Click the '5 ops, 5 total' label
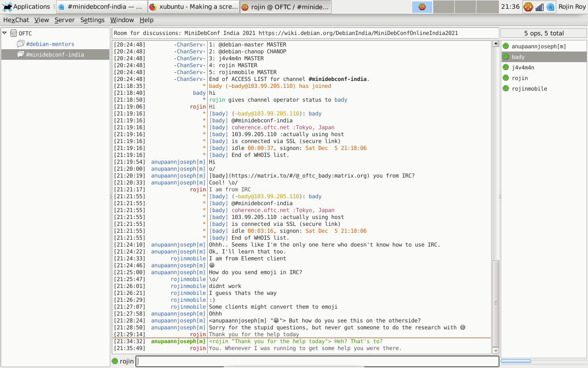This screenshot has width=588, height=368. pyautogui.click(x=544, y=33)
